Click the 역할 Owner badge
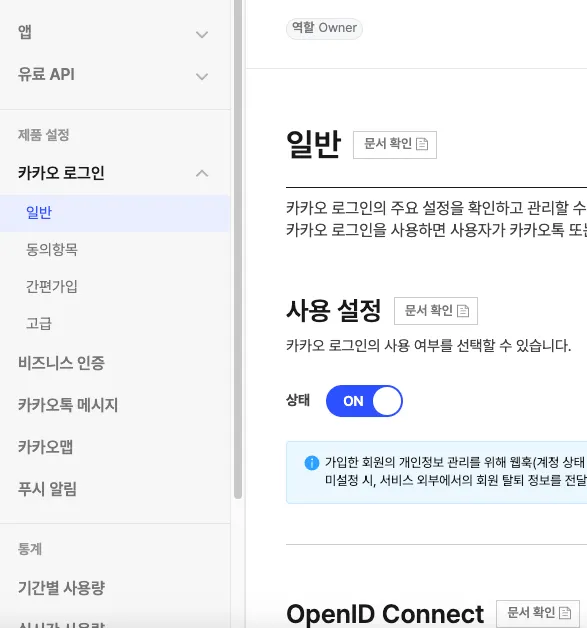This screenshot has width=587, height=628. coord(324,28)
